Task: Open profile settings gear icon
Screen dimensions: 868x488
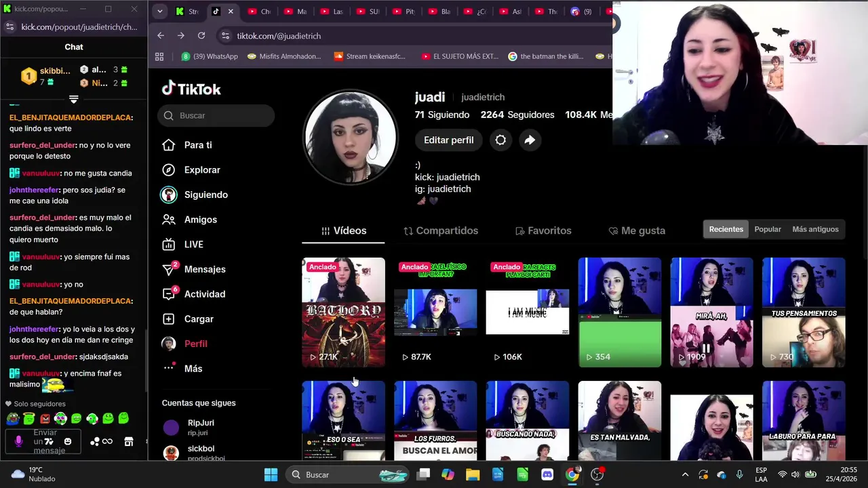Action: click(500, 140)
